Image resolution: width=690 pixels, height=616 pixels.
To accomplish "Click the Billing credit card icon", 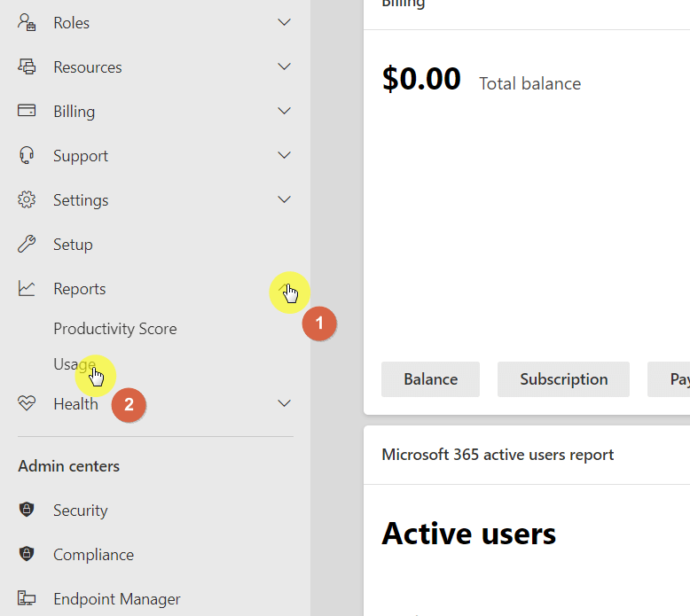I will [x=27, y=111].
